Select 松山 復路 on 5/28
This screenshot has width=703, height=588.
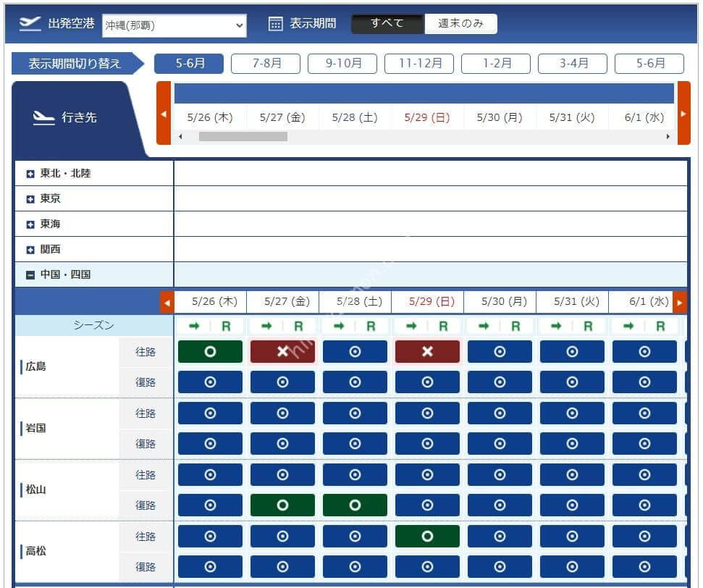pos(355,505)
